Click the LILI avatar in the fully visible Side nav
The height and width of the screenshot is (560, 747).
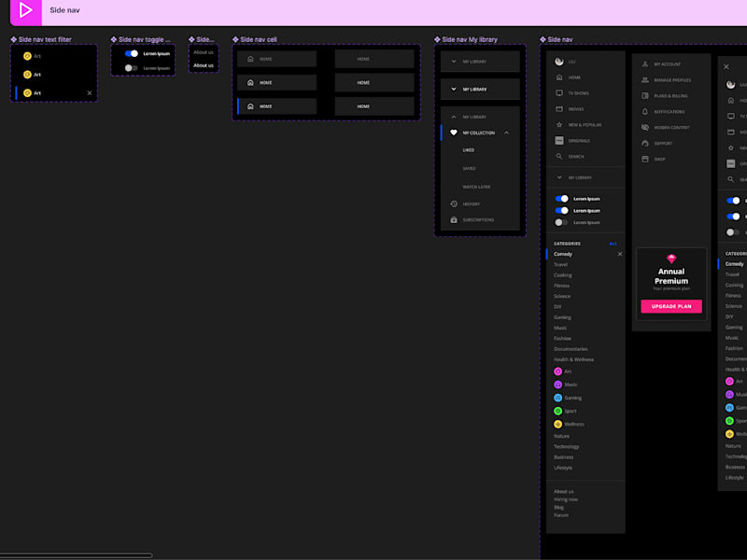pos(559,62)
